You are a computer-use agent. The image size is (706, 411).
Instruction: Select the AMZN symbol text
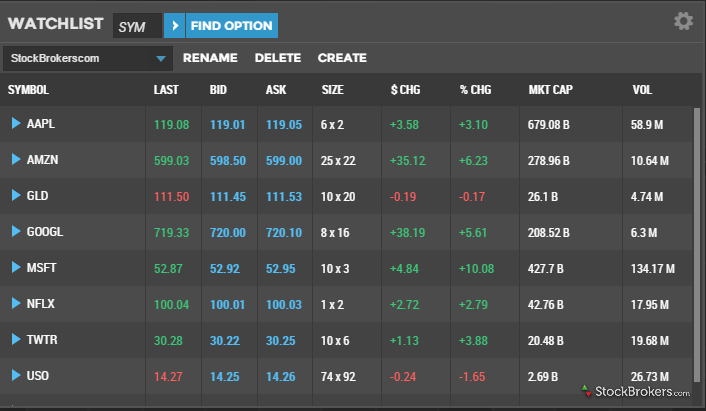pos(42,160)
